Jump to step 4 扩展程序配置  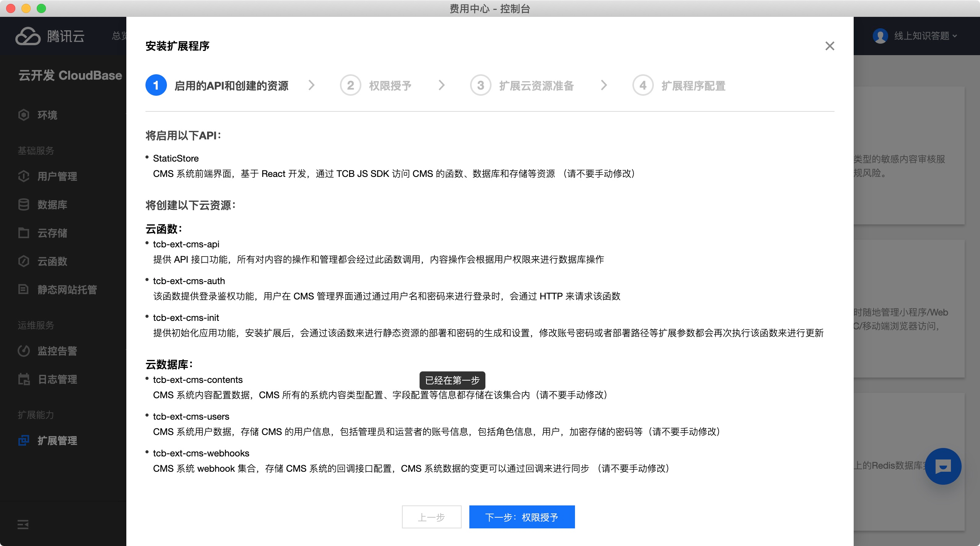click(x=693, y=85)
